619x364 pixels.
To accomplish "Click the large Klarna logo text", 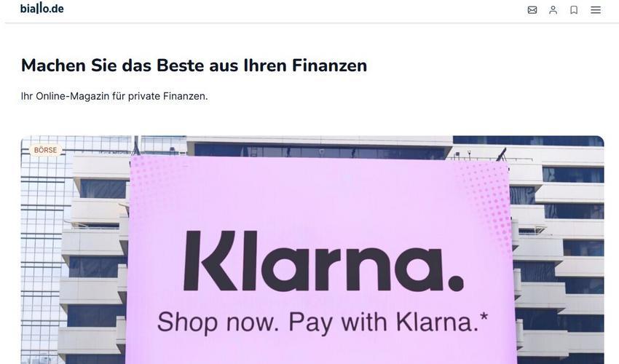I will [324, 261].
